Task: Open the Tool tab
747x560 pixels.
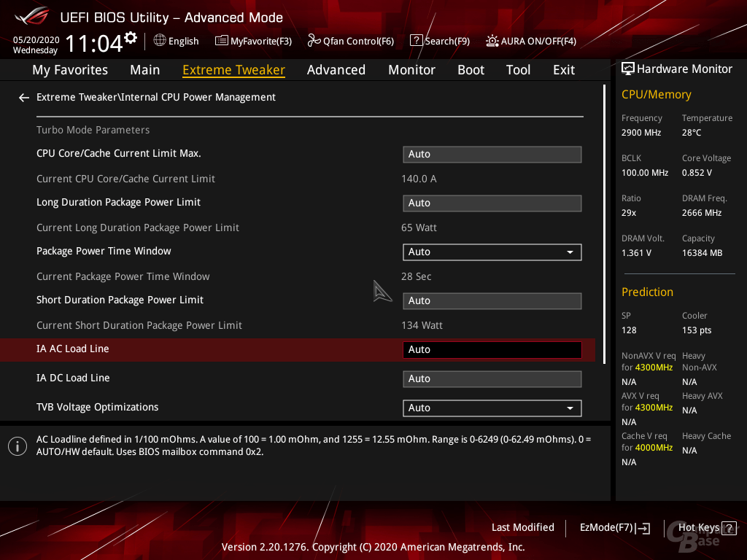Action: 518,70
